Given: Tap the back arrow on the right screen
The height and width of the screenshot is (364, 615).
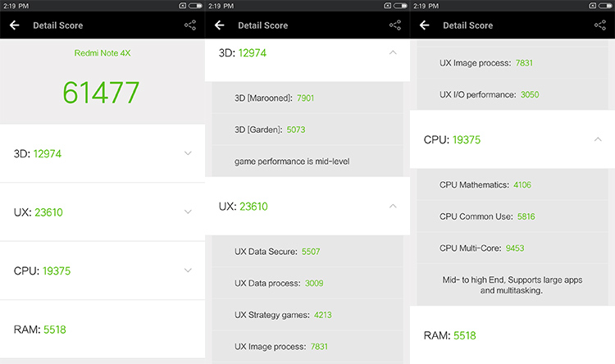Looking at the screenshot, I should pyautogui.click(x=424, y=25).
